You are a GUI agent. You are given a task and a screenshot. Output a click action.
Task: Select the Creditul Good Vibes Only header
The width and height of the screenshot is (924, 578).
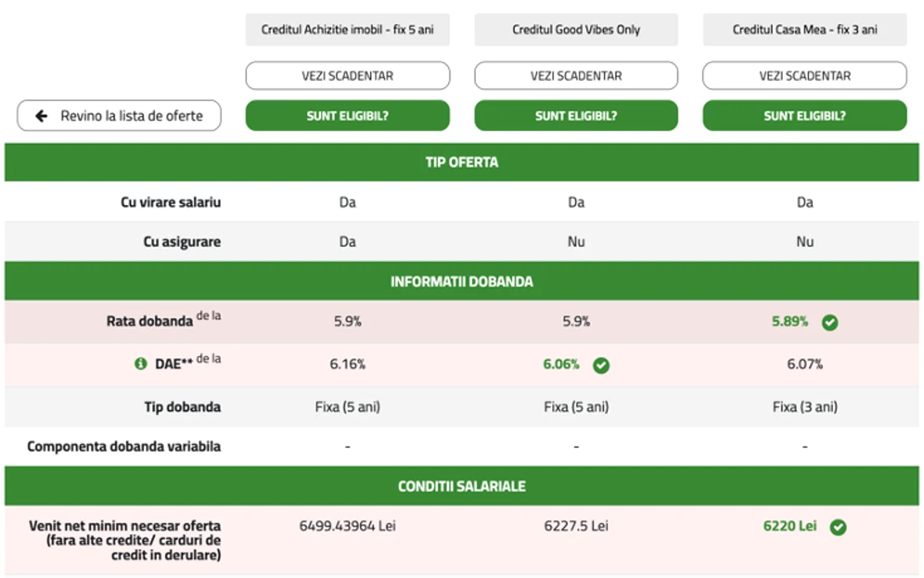point(576,29)
